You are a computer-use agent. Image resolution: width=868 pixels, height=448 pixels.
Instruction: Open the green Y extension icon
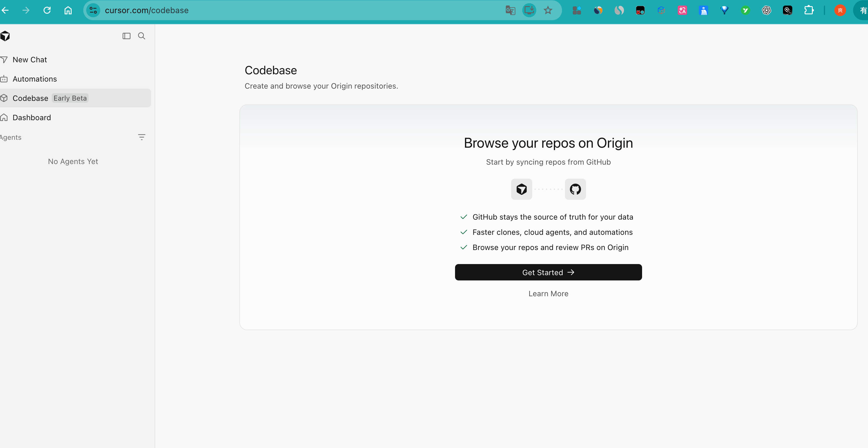[x=745, y=11]
